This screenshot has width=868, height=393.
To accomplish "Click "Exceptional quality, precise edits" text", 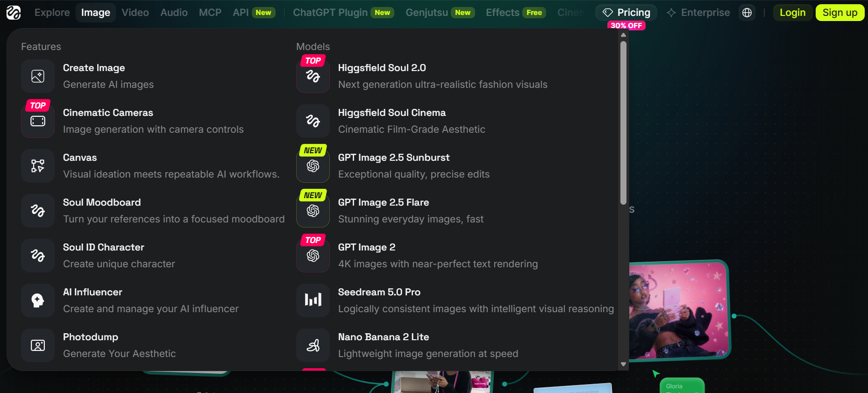I will tap(414, 174).
